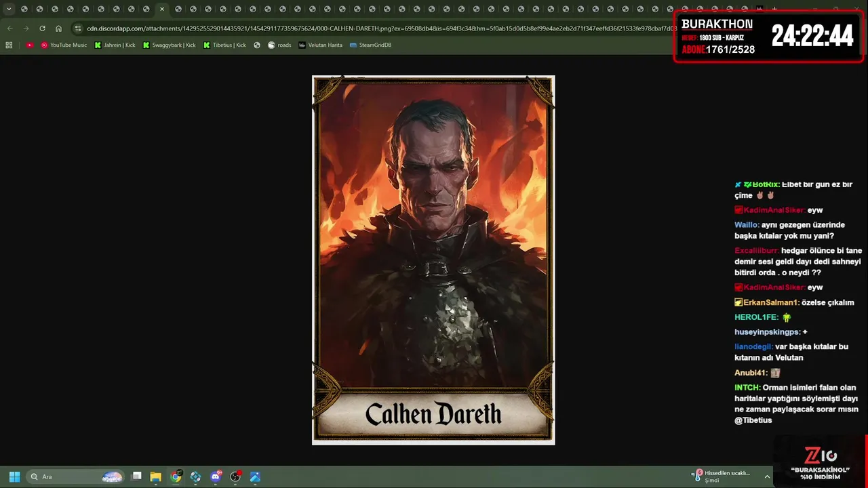Open YouTube Music bookmark
This screenshot has width=868, height=488.
(x=64, y=45)
